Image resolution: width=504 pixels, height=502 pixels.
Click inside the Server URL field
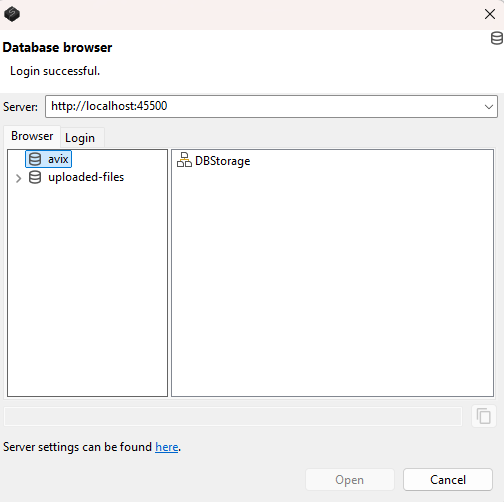click(x=263, y=107)
